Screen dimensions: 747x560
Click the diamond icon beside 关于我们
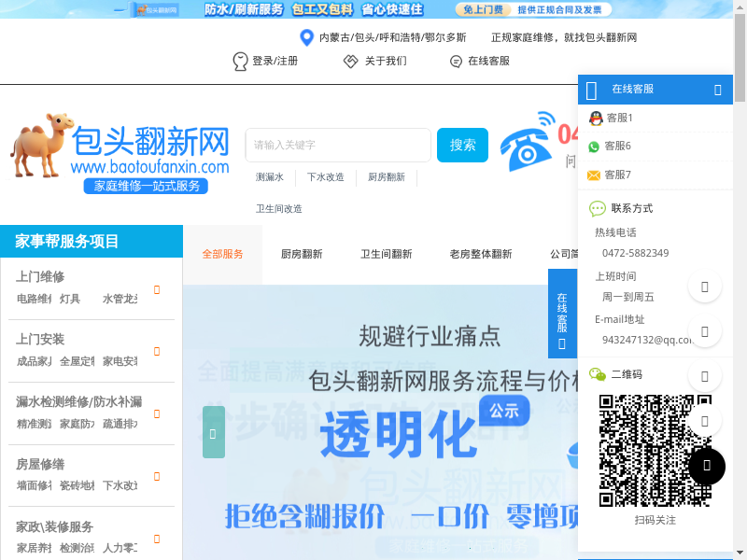tap(351, 61)
